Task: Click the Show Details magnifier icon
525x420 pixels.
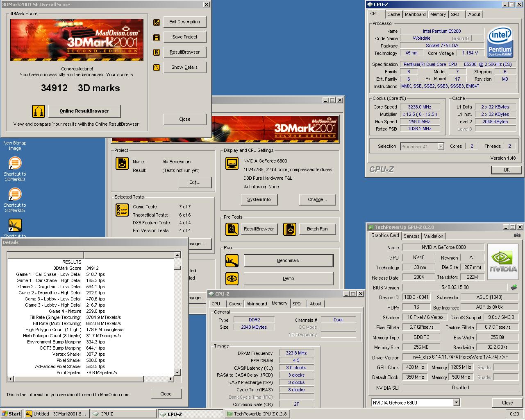Action: tap(157, 68)
